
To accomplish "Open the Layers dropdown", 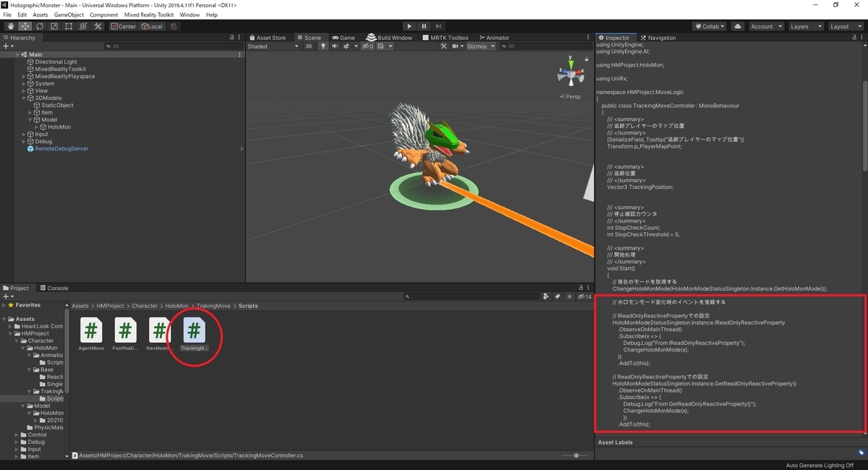I will [805, 26].
